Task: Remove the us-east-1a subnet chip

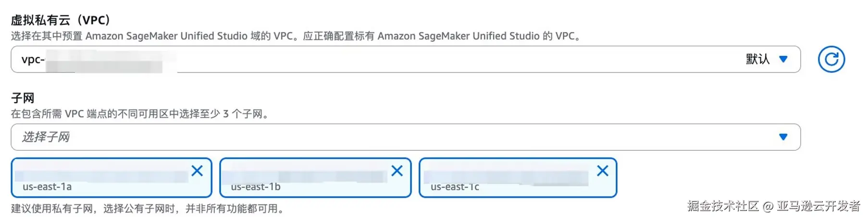Action: 197,171
